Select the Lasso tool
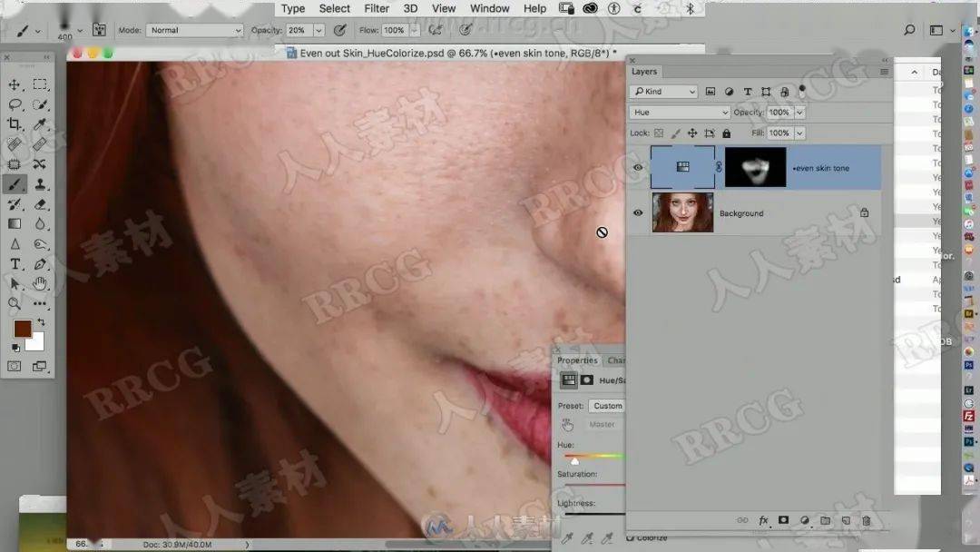The image size is (980, 552). pyautogui.click(x=15, y=104)
